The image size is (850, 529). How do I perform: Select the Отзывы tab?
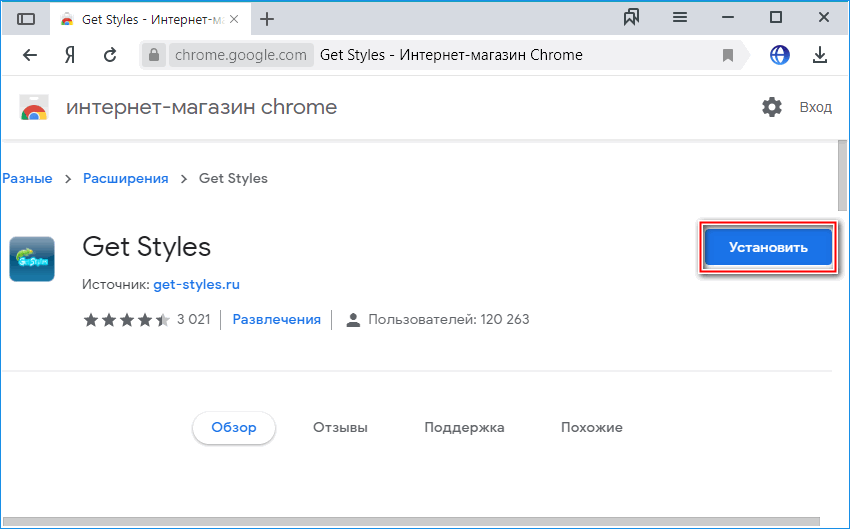coord(340,427)
